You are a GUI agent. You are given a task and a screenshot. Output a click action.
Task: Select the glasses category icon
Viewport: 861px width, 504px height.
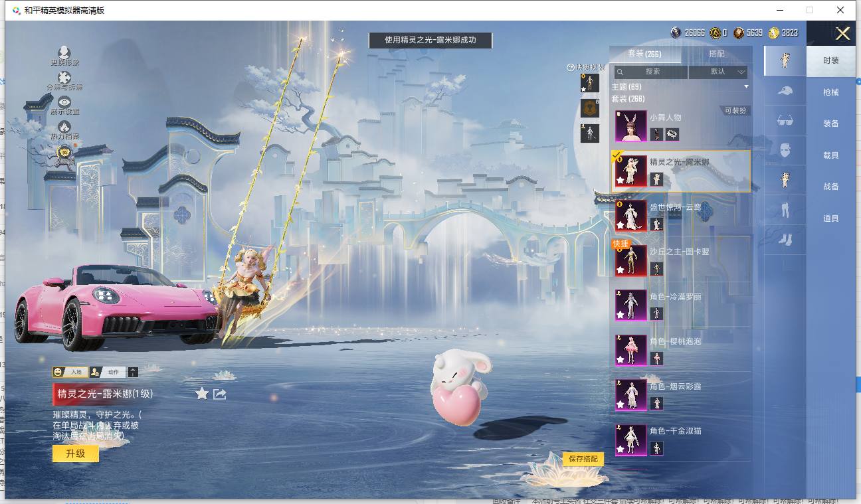pyautogui.click(x=785, y=120)
